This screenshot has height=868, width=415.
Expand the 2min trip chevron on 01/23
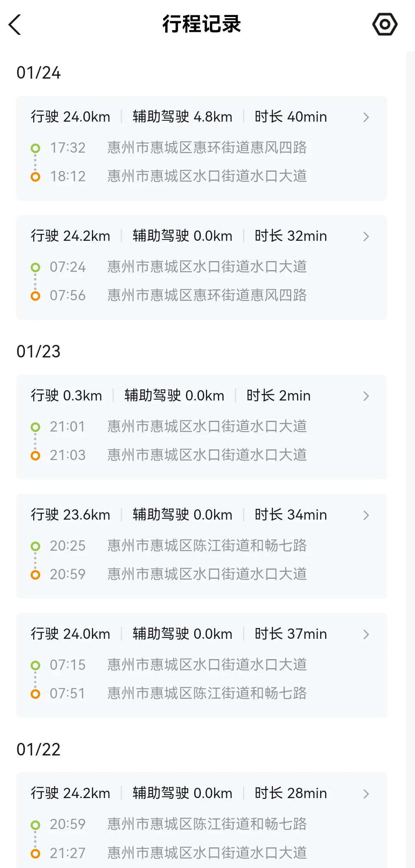pyautogui.click(x=366, y=396)
